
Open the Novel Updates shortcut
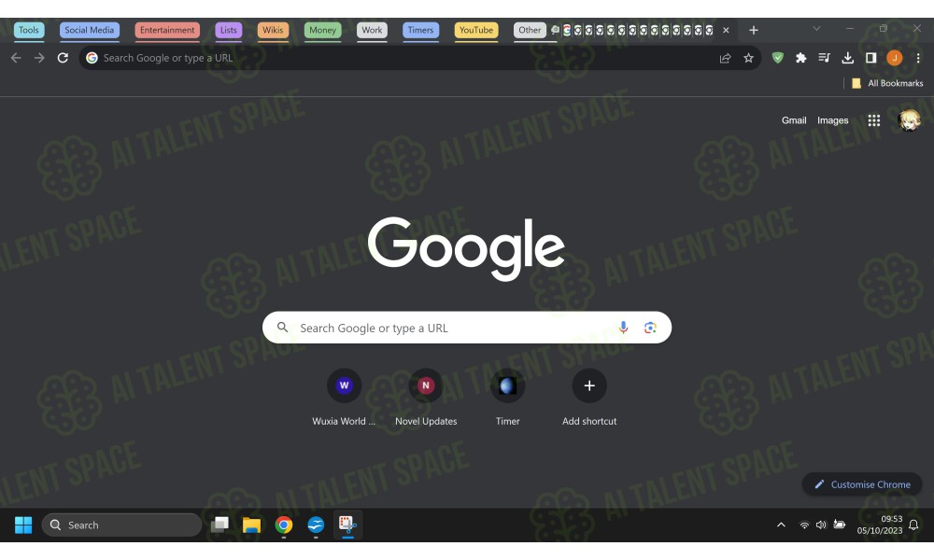coord(426,397)
